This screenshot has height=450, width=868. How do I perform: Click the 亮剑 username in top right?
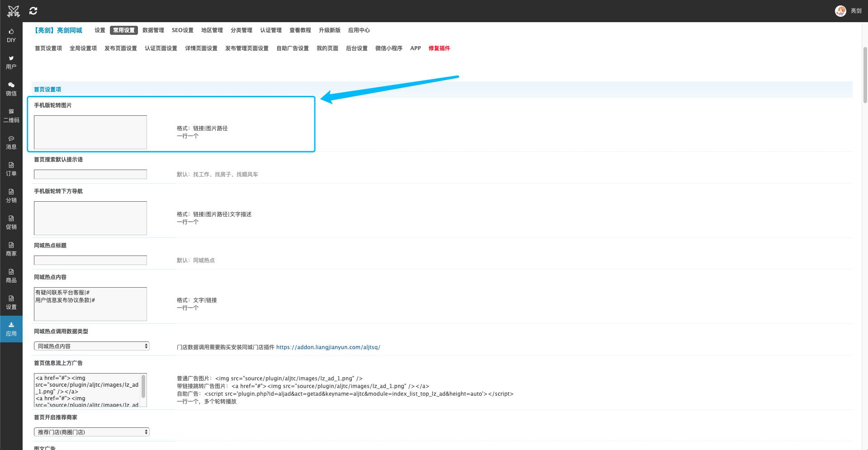click(856, 11)
